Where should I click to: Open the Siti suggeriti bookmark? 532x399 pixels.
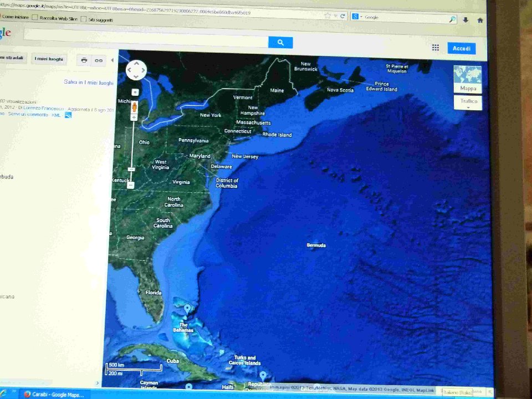tap(97, 20)
